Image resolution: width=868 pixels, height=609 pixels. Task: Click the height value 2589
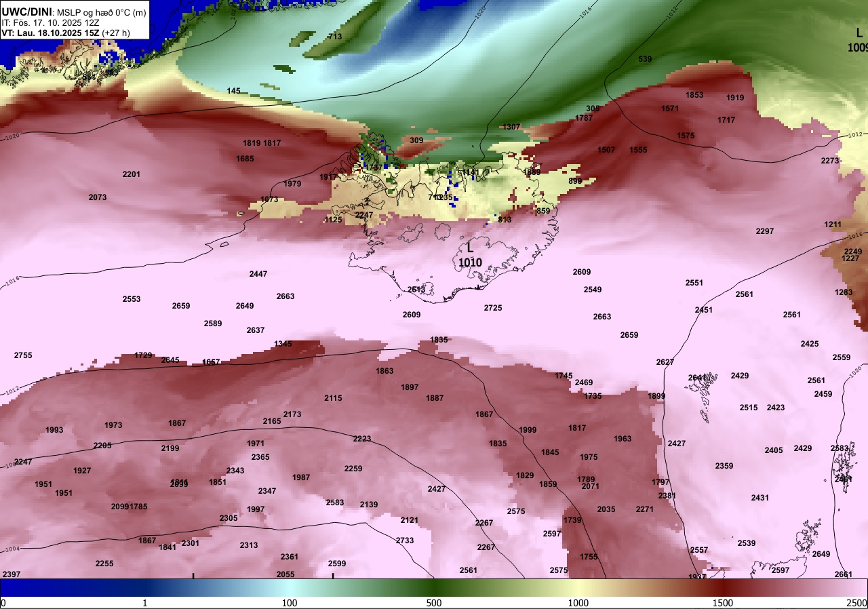click(213, 323)
